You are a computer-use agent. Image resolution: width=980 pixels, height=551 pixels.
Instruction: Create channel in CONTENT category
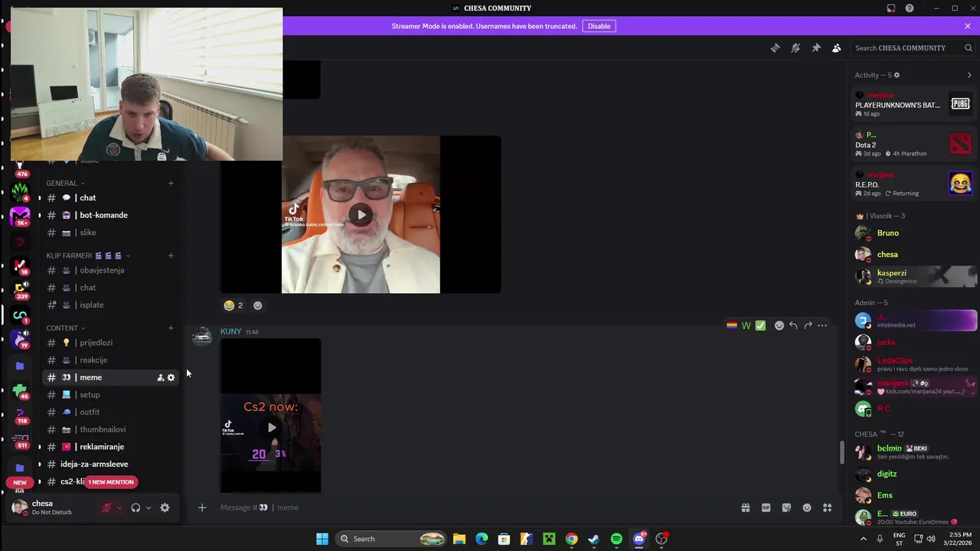[171, 328]
